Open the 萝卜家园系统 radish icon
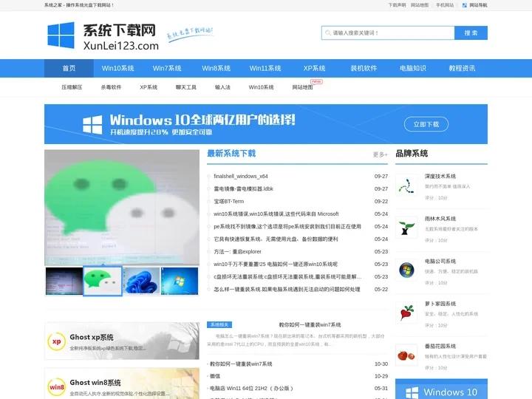Image resolution: width=532 pixels, height=399 pixels. coord(406,313)
